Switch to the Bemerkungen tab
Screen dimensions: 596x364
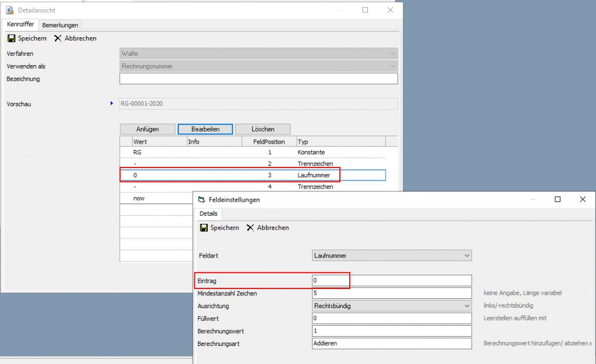(x=60, y=25)
